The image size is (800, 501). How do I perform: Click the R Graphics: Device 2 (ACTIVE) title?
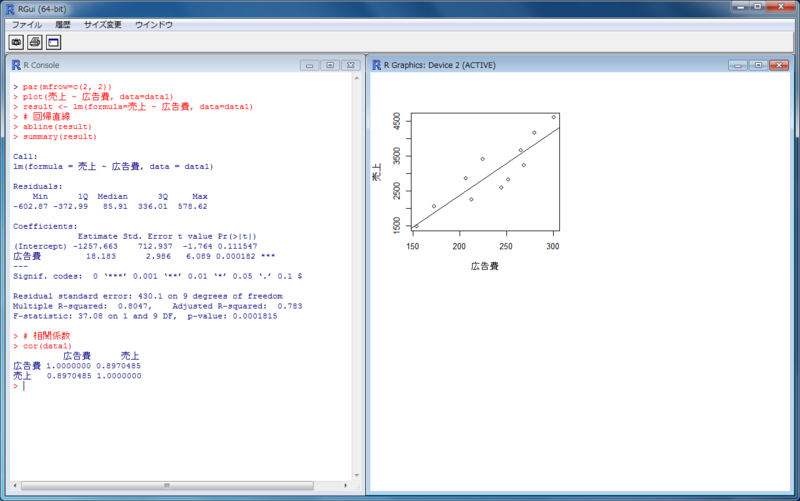(439, 65)
